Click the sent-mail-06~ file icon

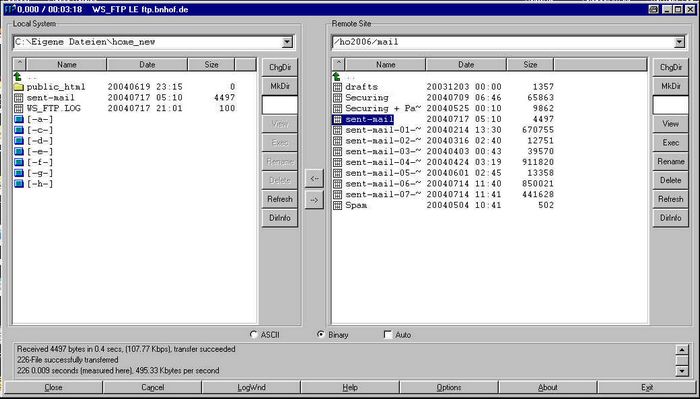[338, 183]
